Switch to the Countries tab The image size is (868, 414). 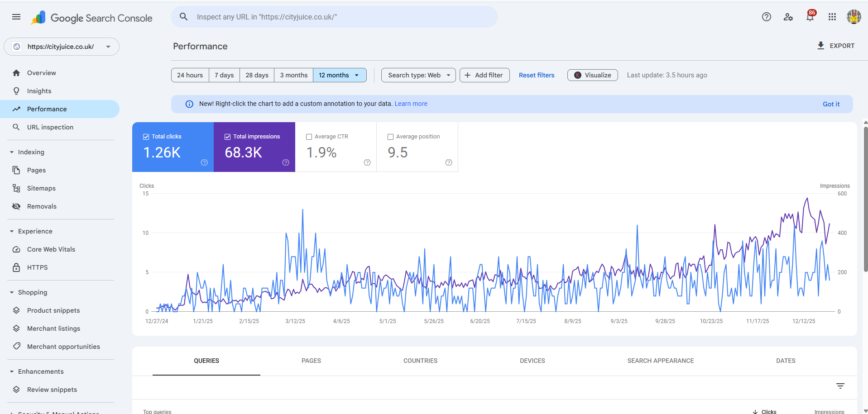coord(420,361)
